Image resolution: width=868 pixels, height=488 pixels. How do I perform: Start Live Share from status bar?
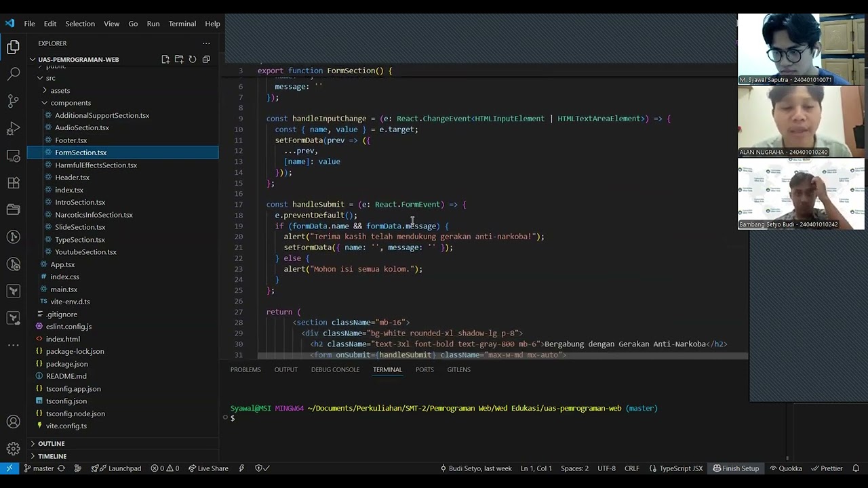pos(208,468)
